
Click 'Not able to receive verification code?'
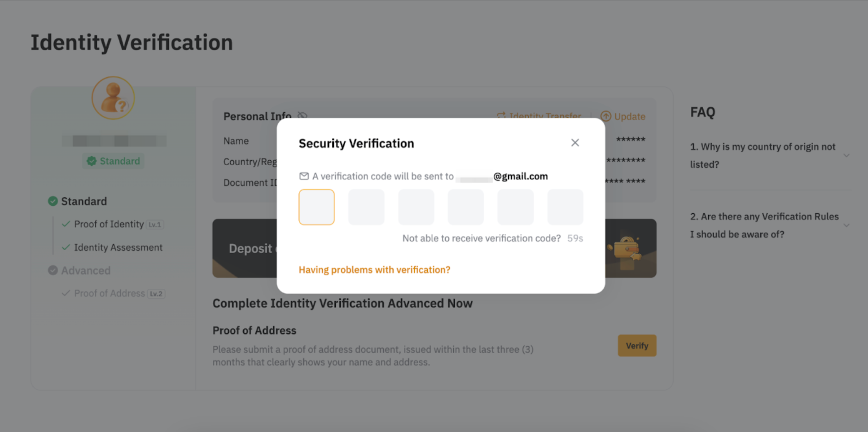[x=481, y=238]
